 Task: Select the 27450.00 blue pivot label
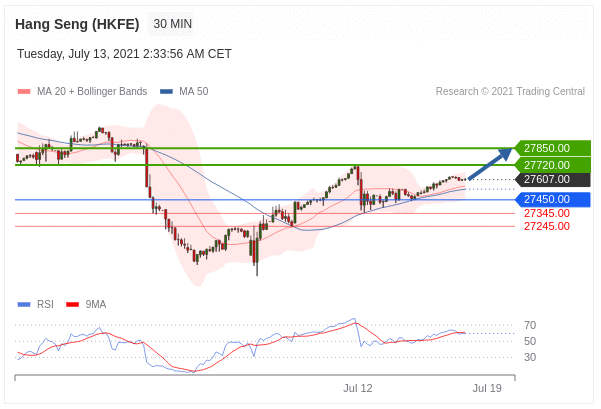(x=551, y=200)
